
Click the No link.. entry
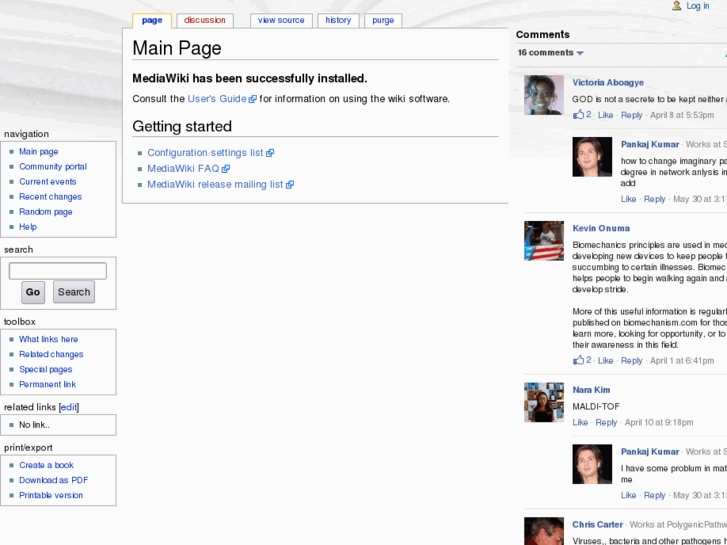pyautogui.click(x=34, y=425)
